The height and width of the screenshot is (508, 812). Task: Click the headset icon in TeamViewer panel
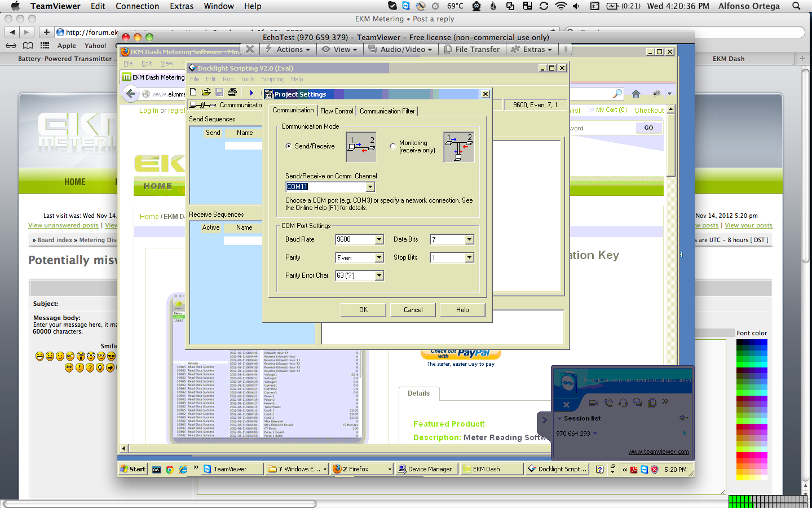point(623,402)
